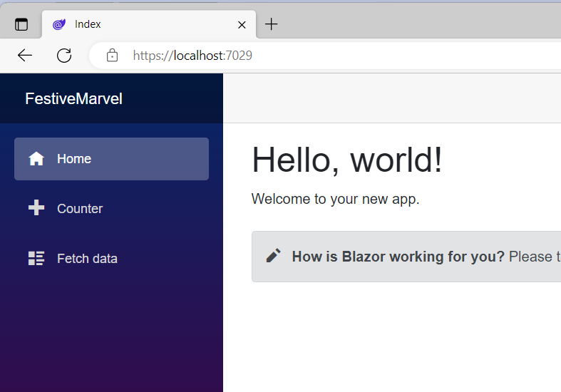Click the "How is Blazor working for you?" text
Screen dimensions: 561x392
point(398,257)
